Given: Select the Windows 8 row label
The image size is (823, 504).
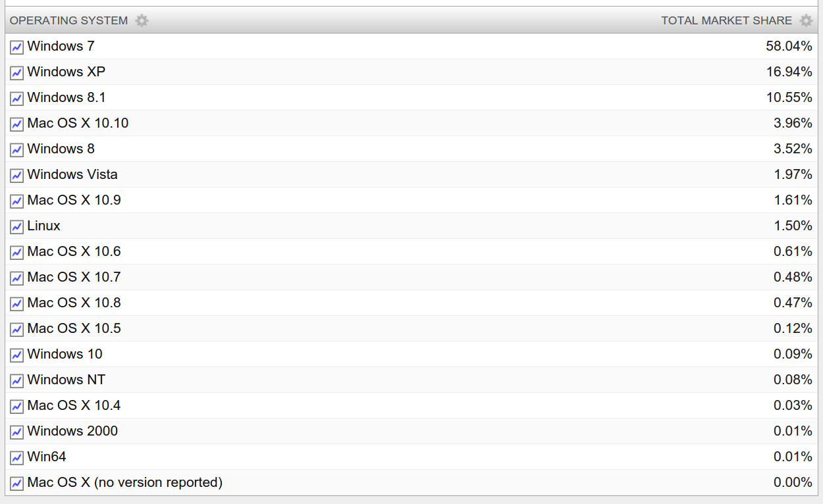Looking at the screenshot, I should pyautogui.click(x=61, y=149).
